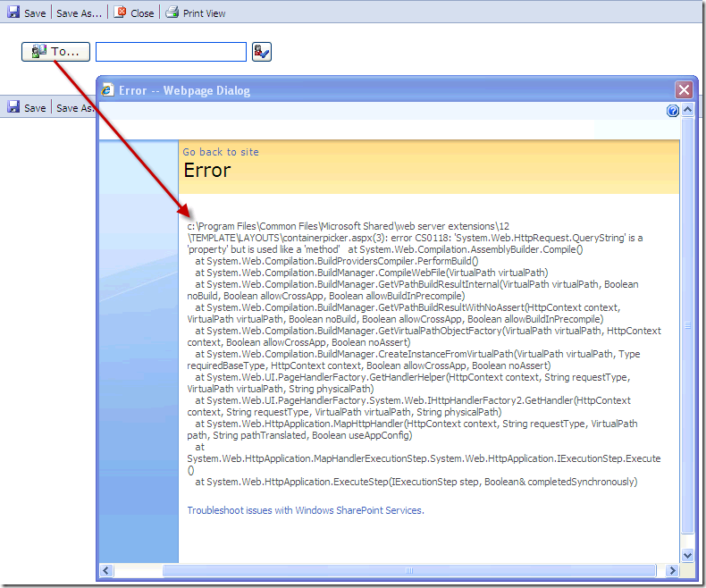
Task: Click the Check Names icon
Action: [x=262, y=52]
